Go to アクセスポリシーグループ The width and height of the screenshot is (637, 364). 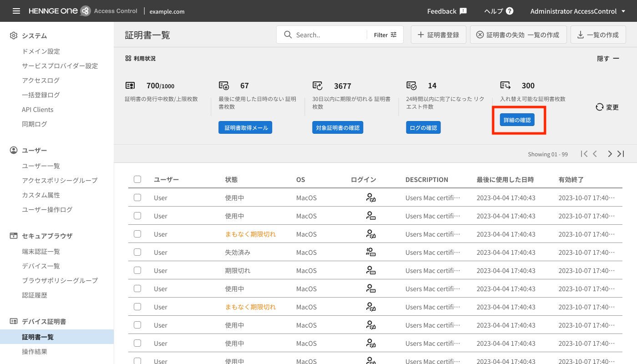(x=60, y=181)
